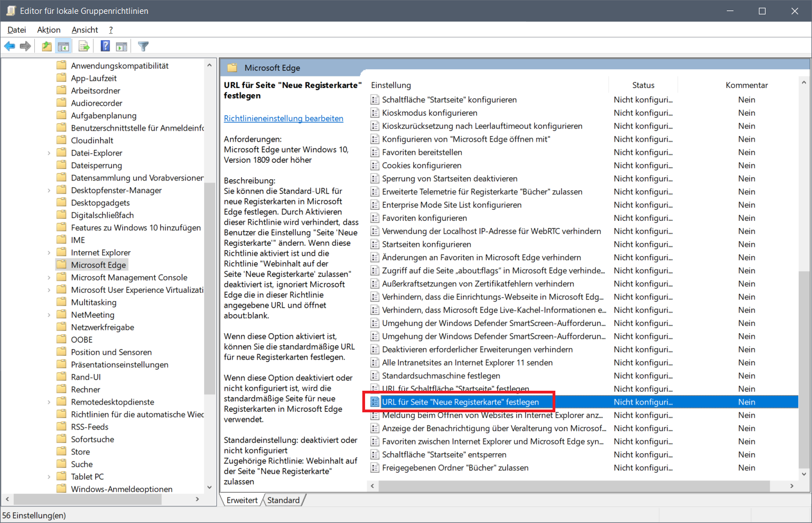
Task: Click the policy icon beside Schaltfläche "Startseite" entsperren
Action: tap(375, 454)
